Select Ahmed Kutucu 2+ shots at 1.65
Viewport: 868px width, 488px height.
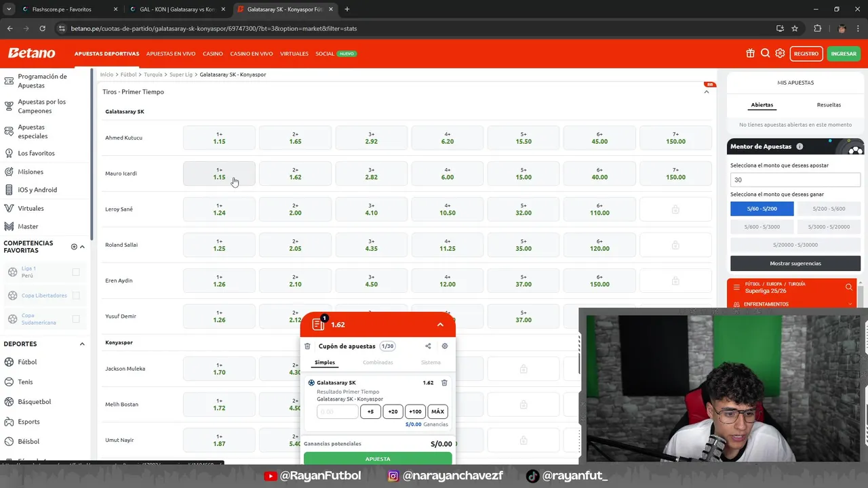(295, 138)
